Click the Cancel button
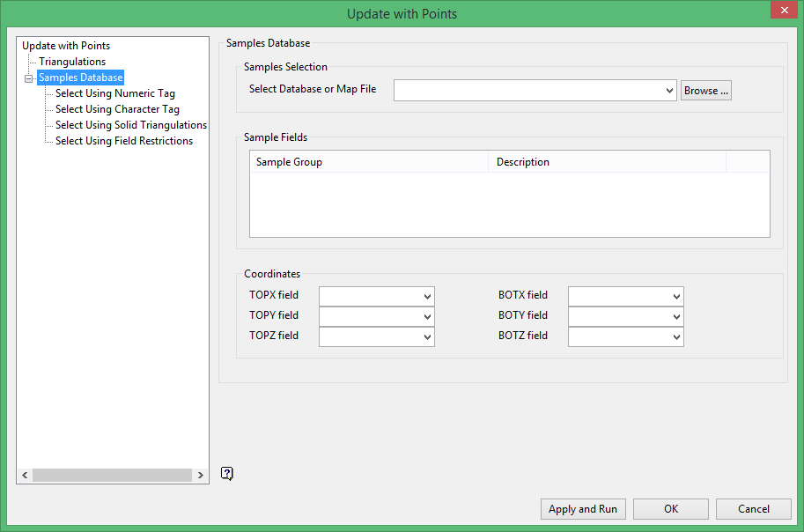Viewport: 804px width, 532px height. click(753, 509)
